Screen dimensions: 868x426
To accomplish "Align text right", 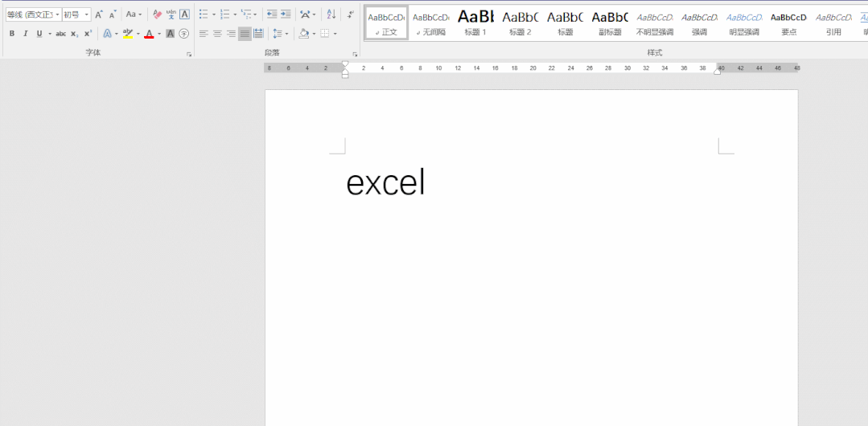I will pos(232,34).
